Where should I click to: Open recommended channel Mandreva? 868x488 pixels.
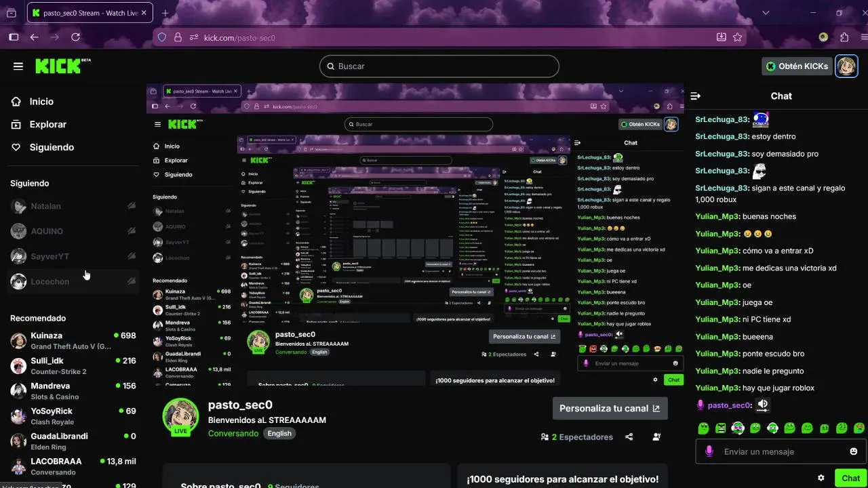point(73,390)
